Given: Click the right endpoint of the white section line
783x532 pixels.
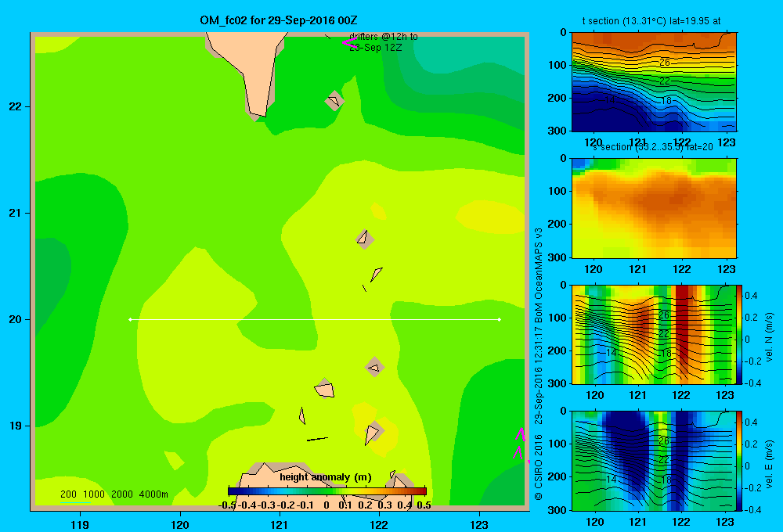Looking at the screenshot, I should pos(500,319).
